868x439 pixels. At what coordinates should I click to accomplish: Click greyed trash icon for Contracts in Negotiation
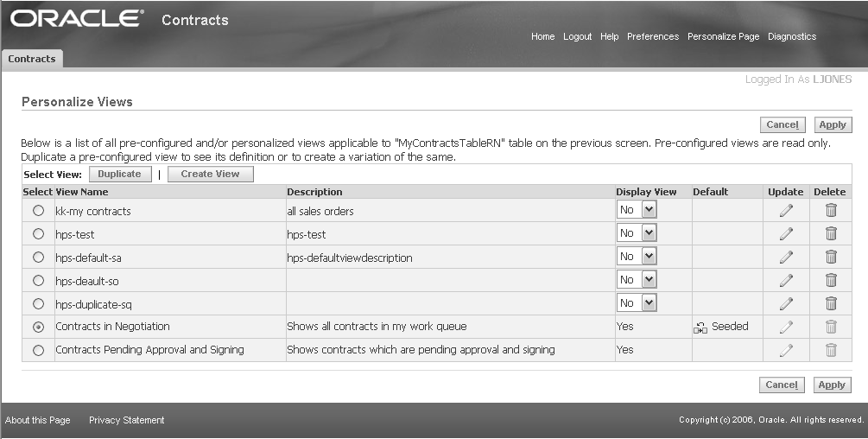click(x=831, y=327)
